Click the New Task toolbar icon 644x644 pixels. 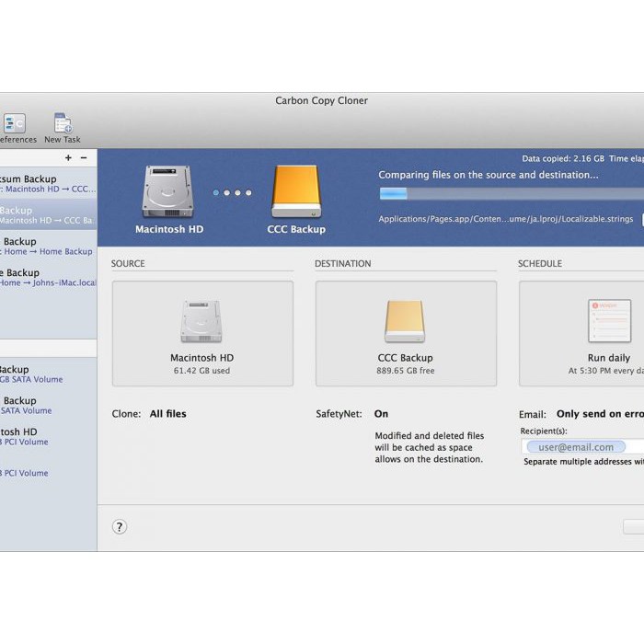(63, 128)
